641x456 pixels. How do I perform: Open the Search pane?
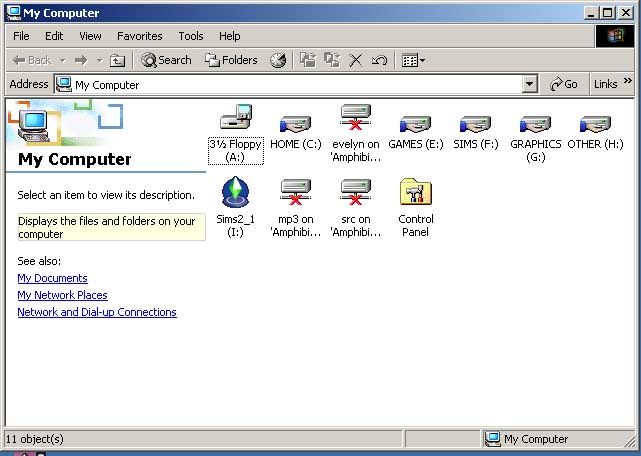pos(166,61)
